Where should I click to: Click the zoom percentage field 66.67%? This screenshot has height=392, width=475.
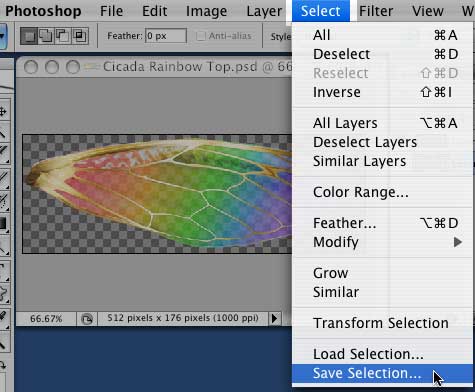(46, 319)
